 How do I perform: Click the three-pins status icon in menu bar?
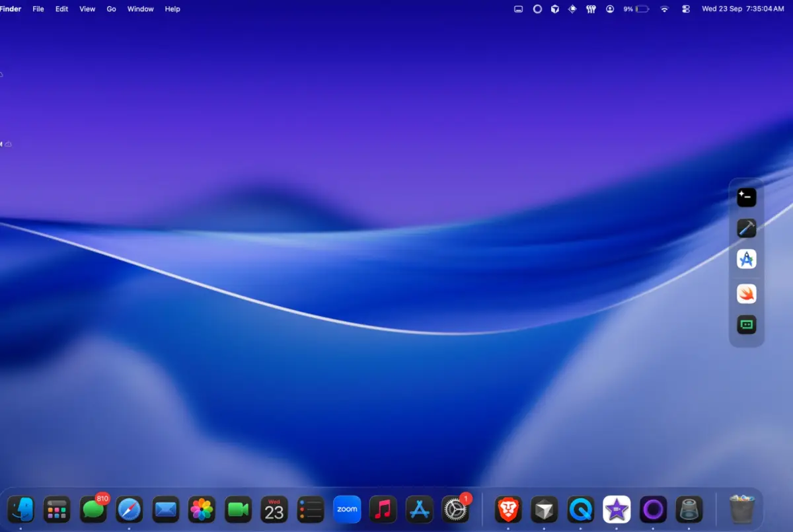click(591, 9)
